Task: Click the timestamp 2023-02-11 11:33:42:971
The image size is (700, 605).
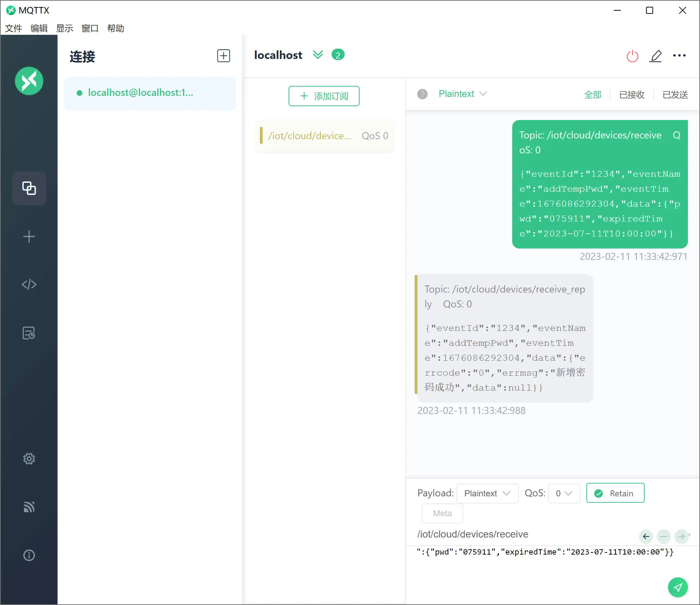Action: pyautogui.click(x=634, y=256)
